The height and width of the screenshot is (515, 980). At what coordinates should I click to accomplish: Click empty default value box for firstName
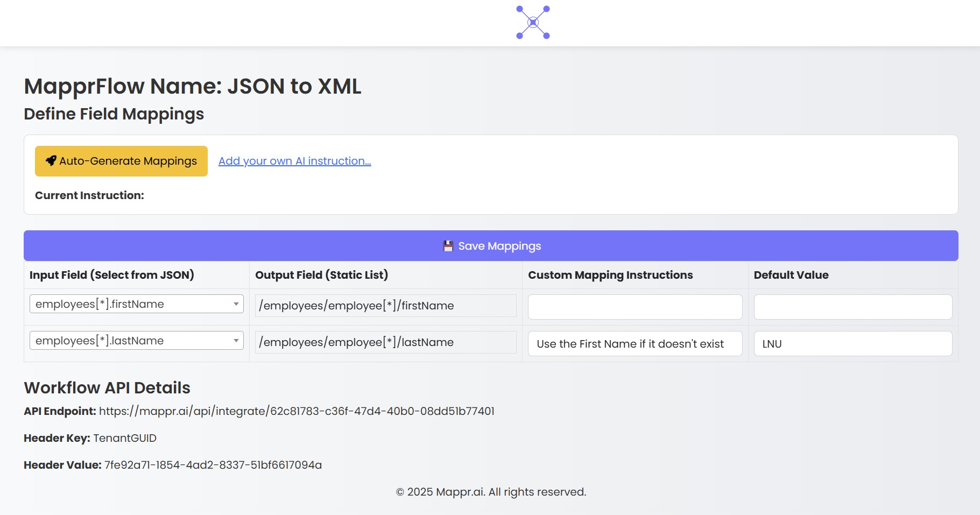(853, 307)
